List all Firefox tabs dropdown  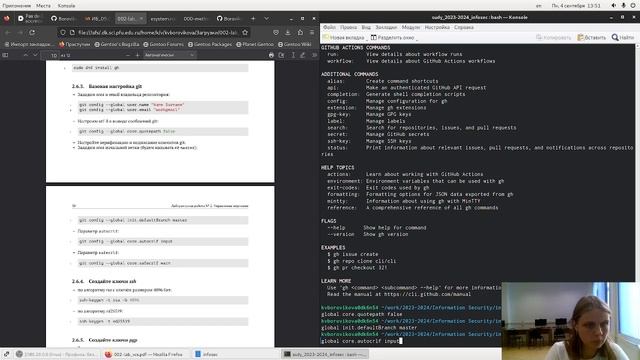point(266,19)
